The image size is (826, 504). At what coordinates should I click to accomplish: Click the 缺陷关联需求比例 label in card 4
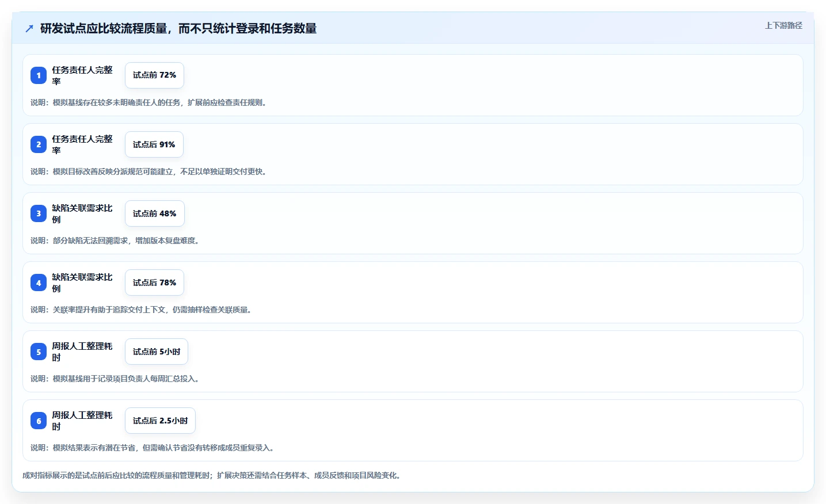click(82, 282)
